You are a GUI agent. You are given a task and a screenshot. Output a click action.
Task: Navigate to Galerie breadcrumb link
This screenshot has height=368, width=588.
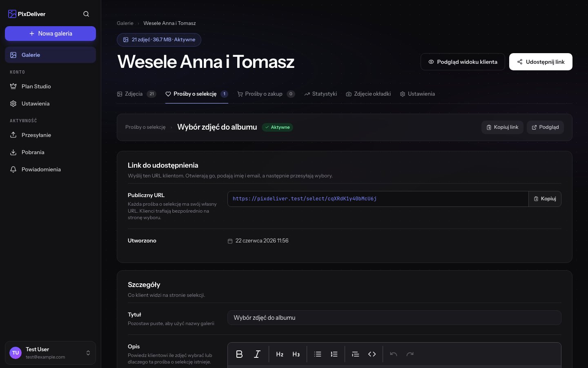(x=125, y=23)
